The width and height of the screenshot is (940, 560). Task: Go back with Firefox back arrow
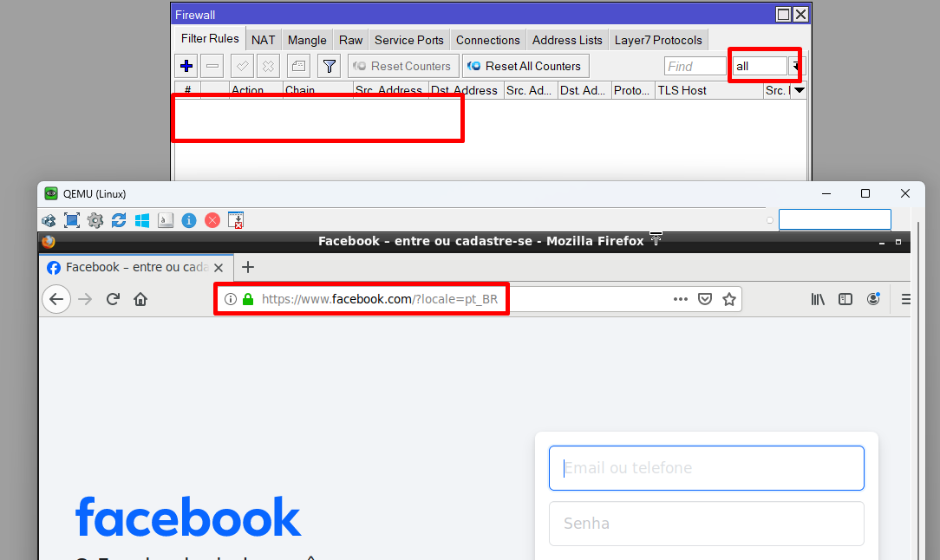56,299
